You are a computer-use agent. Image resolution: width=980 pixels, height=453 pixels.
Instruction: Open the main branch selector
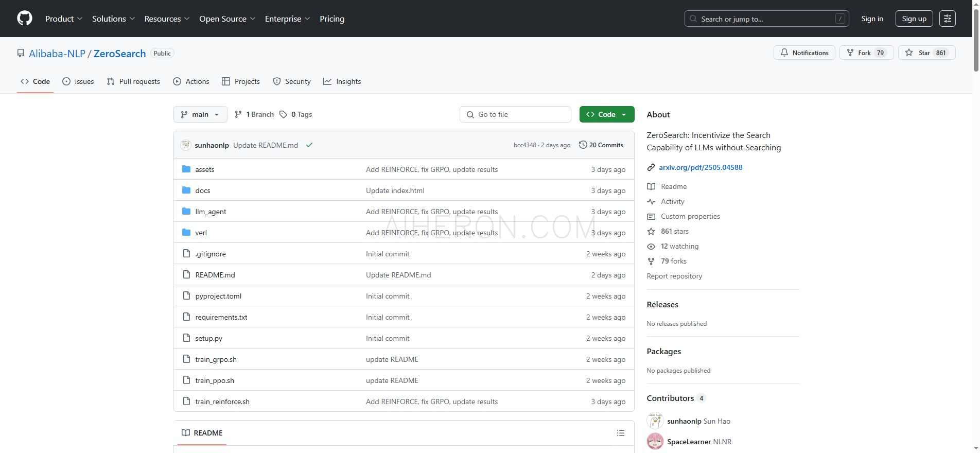[x=200, y=114]
